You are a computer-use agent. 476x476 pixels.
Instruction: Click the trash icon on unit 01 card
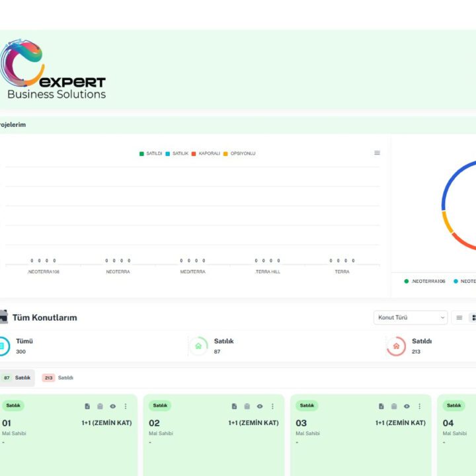[100, 407]
